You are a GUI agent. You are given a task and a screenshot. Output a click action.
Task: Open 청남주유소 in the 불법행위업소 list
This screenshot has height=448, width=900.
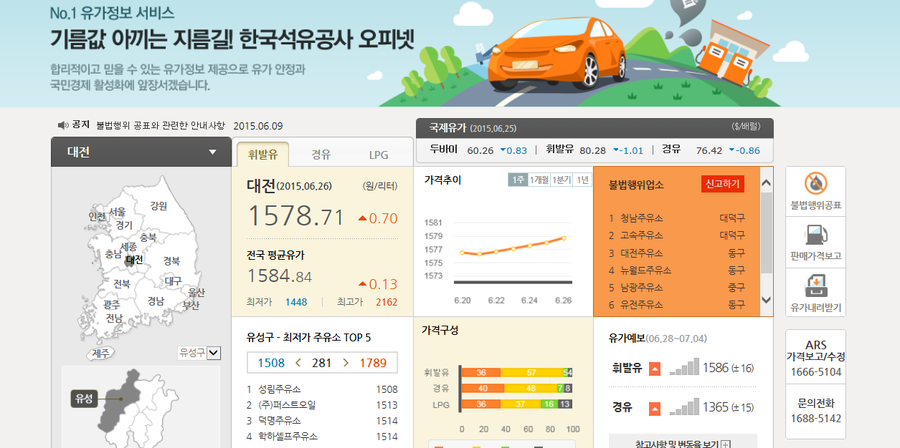pos(641,218)
